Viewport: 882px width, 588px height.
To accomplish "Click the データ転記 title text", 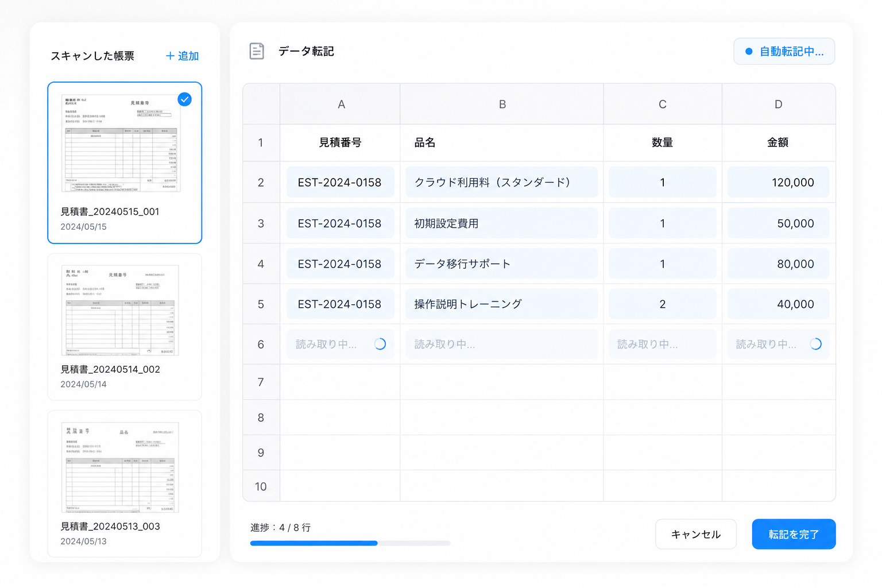I will coord(306,52).
